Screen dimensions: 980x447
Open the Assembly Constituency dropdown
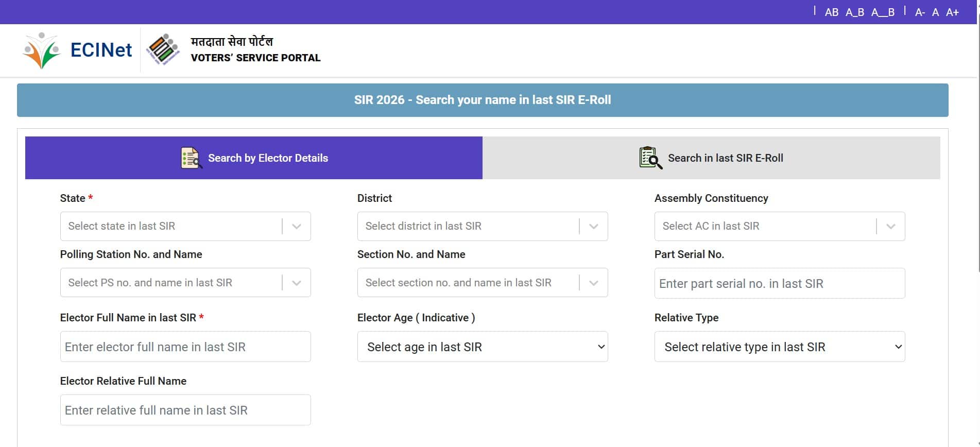779,226
